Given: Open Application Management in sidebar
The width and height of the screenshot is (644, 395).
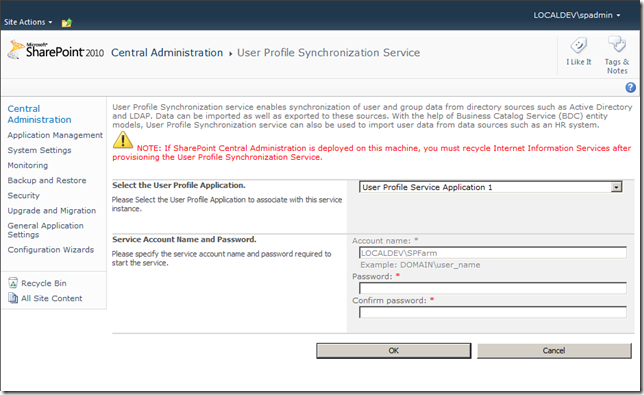Looking at the screenshot, I should point(55,135).
